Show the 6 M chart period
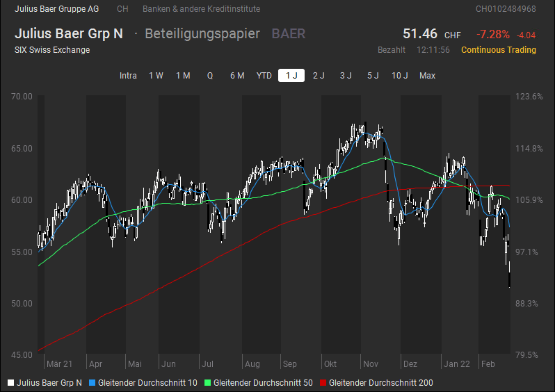 [237, 76]
